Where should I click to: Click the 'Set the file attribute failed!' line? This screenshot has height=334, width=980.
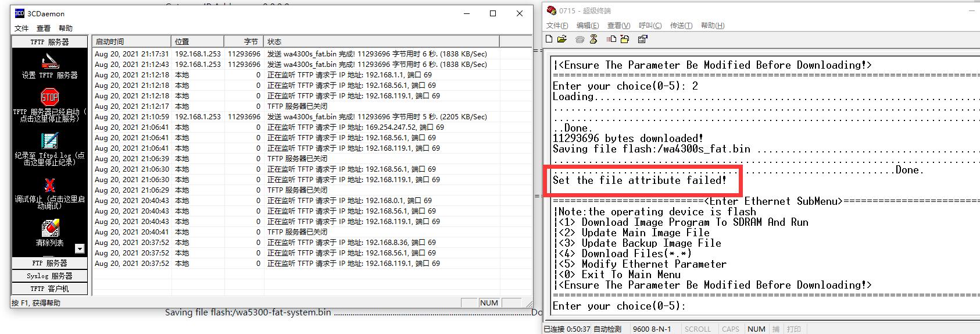pyautogui.click(x=639, y=180)
